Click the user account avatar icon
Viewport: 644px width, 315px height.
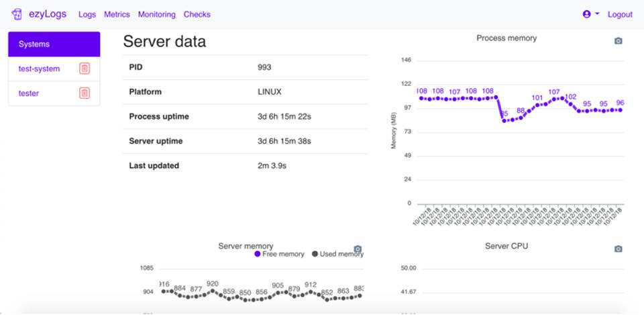pos(587,14)
